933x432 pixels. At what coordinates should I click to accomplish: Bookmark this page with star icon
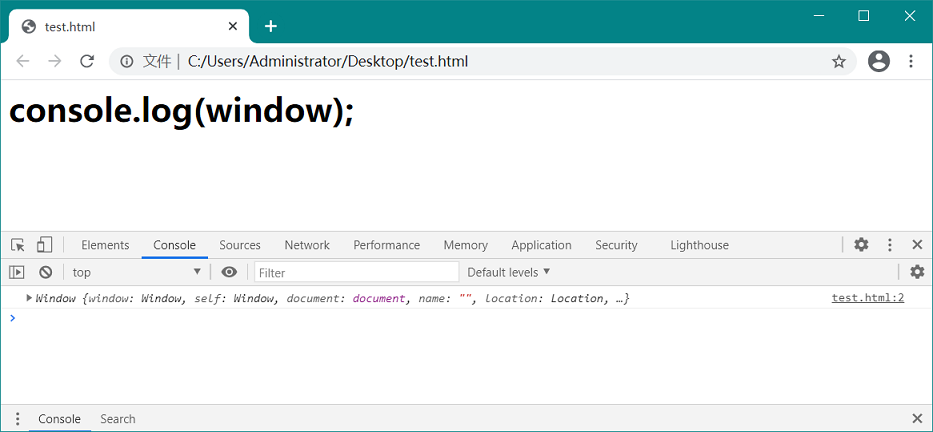tap(838, 61)
